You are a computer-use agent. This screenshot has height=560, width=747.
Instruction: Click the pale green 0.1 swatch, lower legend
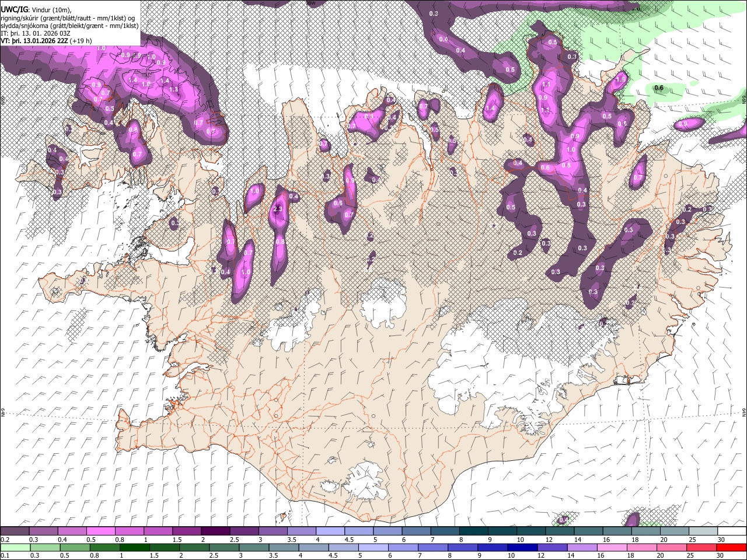(x=15, y=547)
